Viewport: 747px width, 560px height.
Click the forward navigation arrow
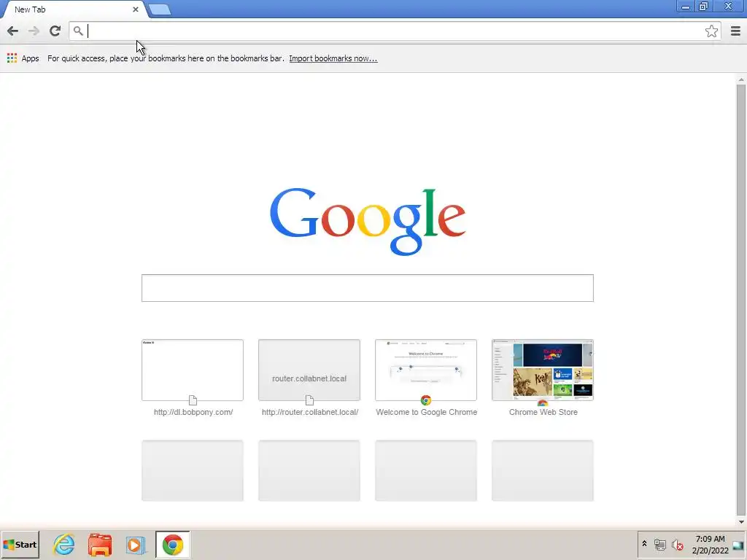(x=34, y=31)
